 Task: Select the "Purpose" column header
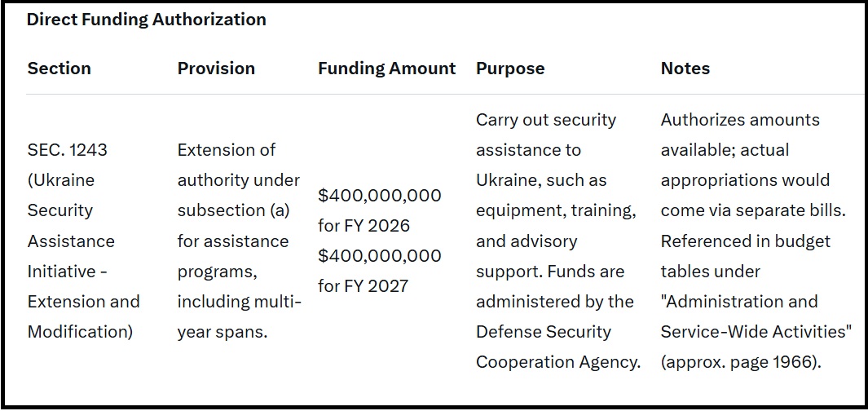[x=510, y=68]
